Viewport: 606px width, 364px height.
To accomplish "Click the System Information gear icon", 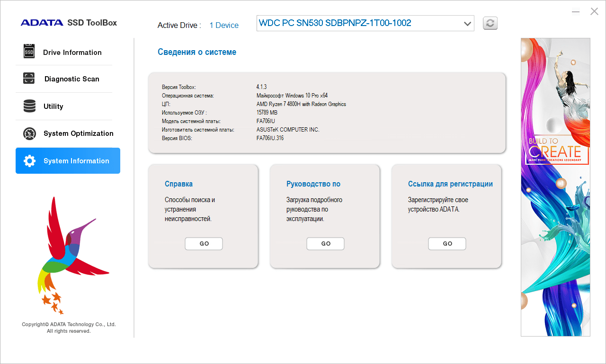I will click(29, 161).
